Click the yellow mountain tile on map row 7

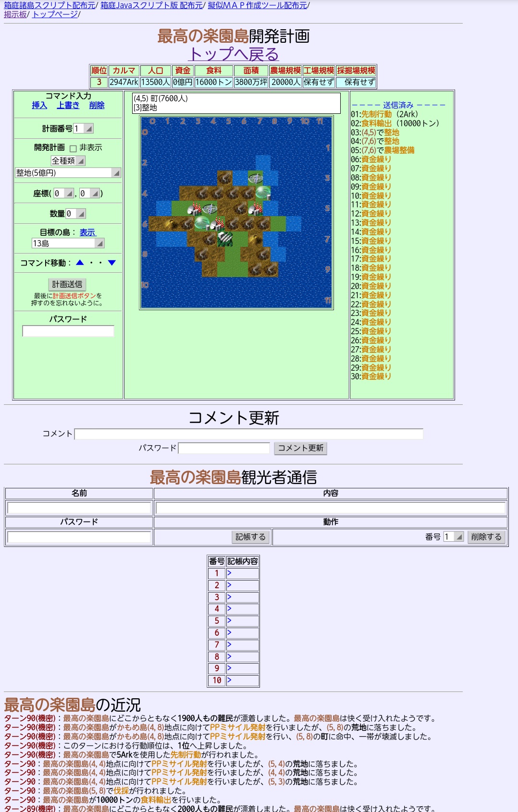pos(255,239)
